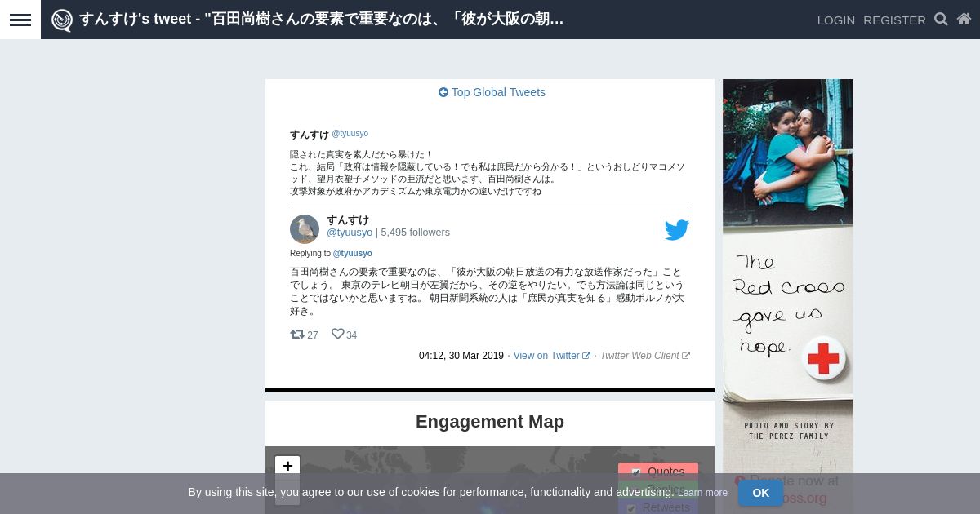Go back to Top Global Tweets

coord(492,92)
